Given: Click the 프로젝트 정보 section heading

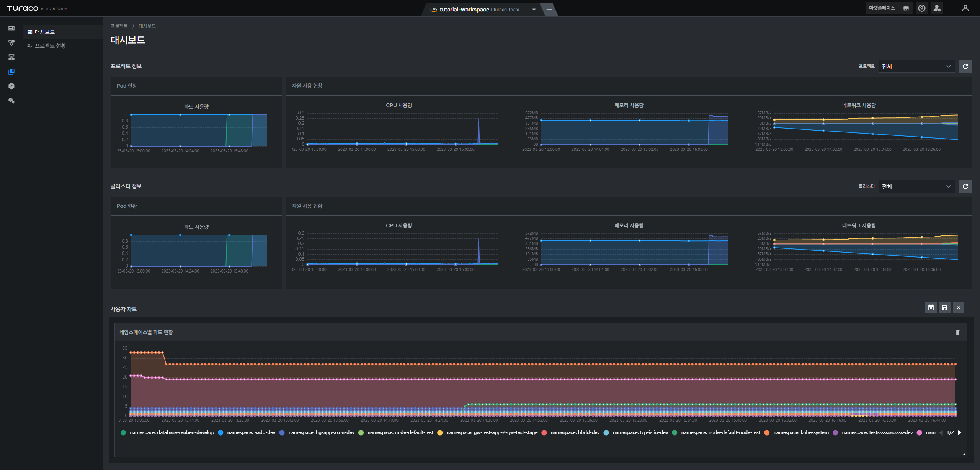Looking at the screenshot, I should click(126, 66).
